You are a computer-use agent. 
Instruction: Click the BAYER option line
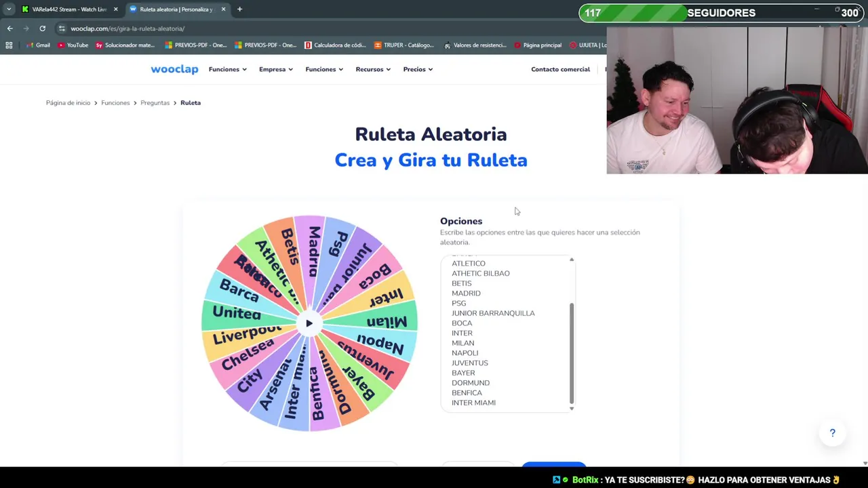pyautogui.click(x=463, y=373)
